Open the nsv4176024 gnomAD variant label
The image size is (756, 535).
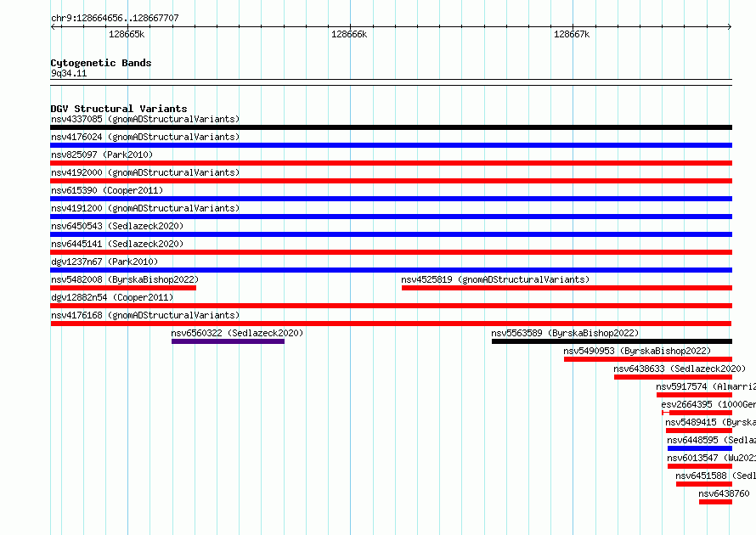[145, 137]
